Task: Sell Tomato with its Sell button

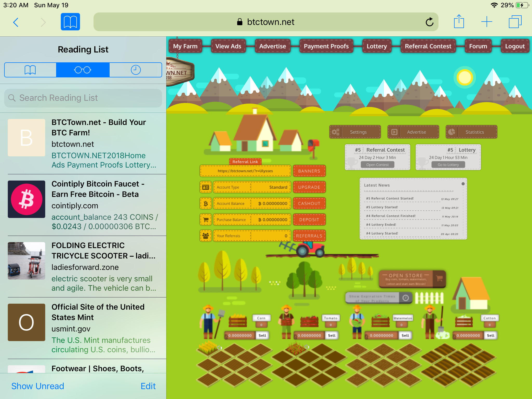Action: coord(332,335)
